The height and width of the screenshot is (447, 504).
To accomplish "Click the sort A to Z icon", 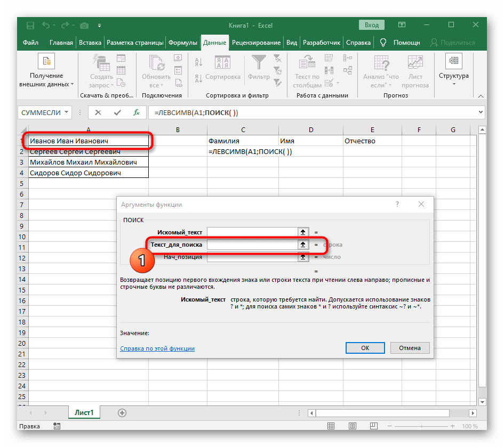I will pos(198,62).
